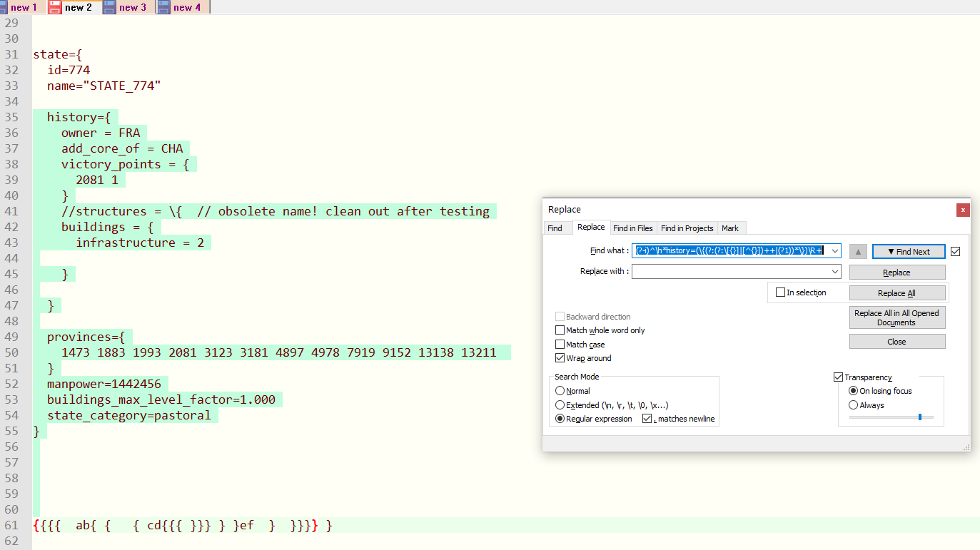This screenshot has width=980, height=550.
Task: Expand the Replace with history dropdown
Action: 834,272
